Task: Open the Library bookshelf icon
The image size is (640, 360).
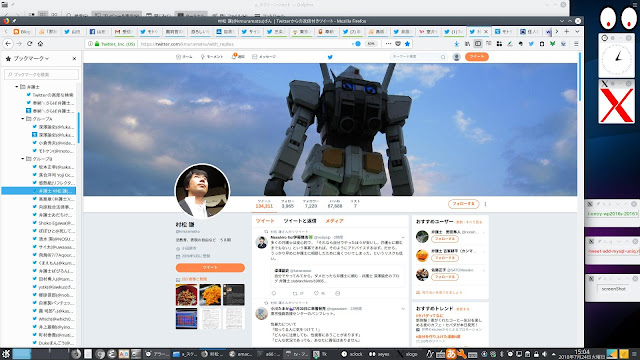Action: point(467,44)
